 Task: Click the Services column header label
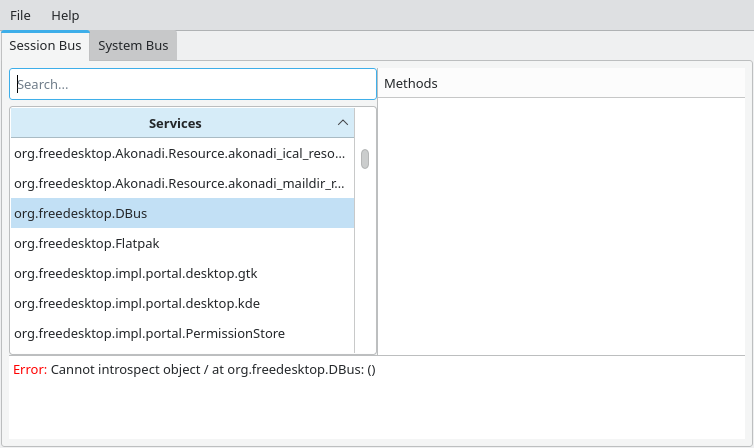pos(175,124)
